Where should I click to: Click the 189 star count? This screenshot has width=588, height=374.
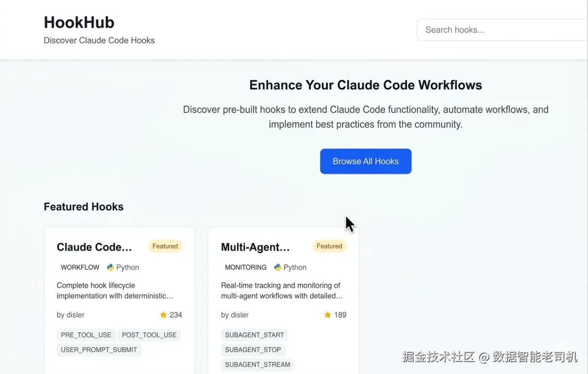pos(340,315)
